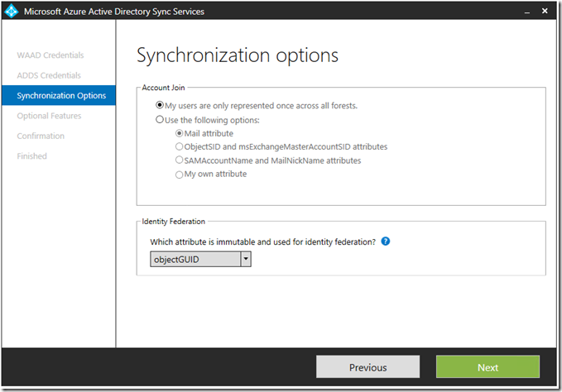The height and width of the screenshot is (392, 562).
Task: Go to WAAD Credentials step
Action: coord(50,55)
